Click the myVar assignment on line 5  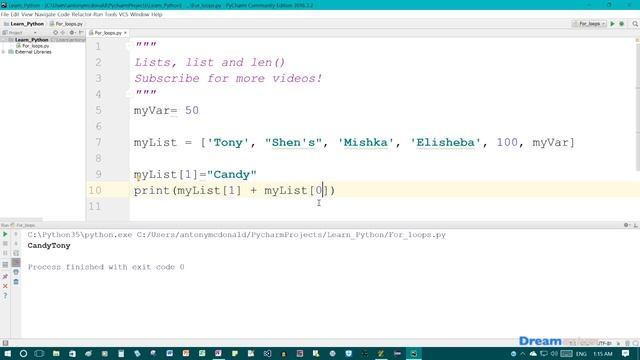166,110
